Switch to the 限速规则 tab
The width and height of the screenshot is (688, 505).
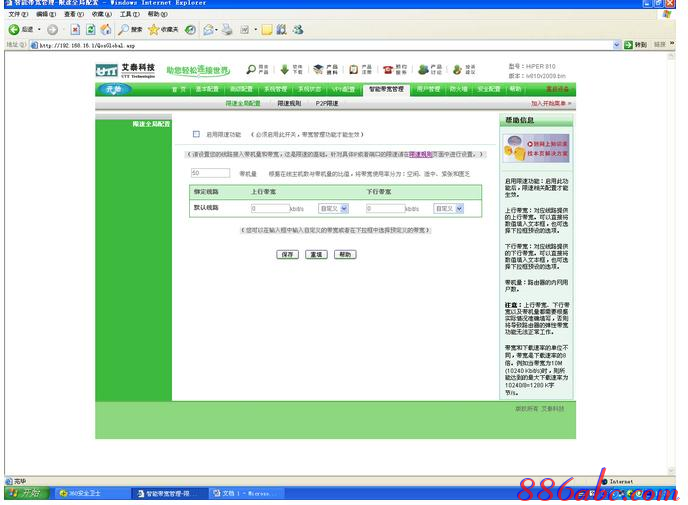pos(289,103)
